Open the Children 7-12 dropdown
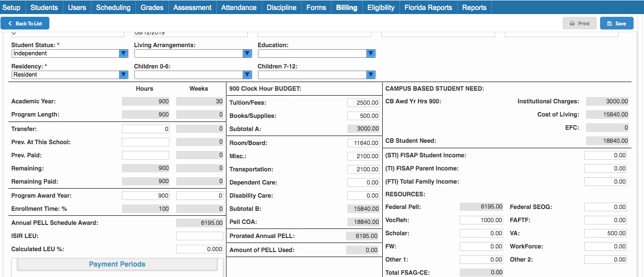Viewport: 644px width, 277px height. point(370,74)
